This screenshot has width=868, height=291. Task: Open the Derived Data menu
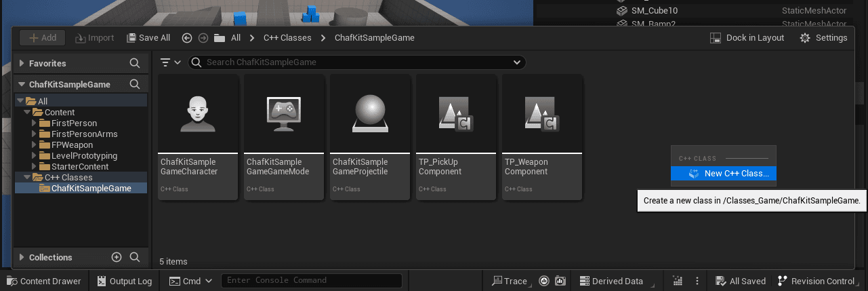coord(617,281)
